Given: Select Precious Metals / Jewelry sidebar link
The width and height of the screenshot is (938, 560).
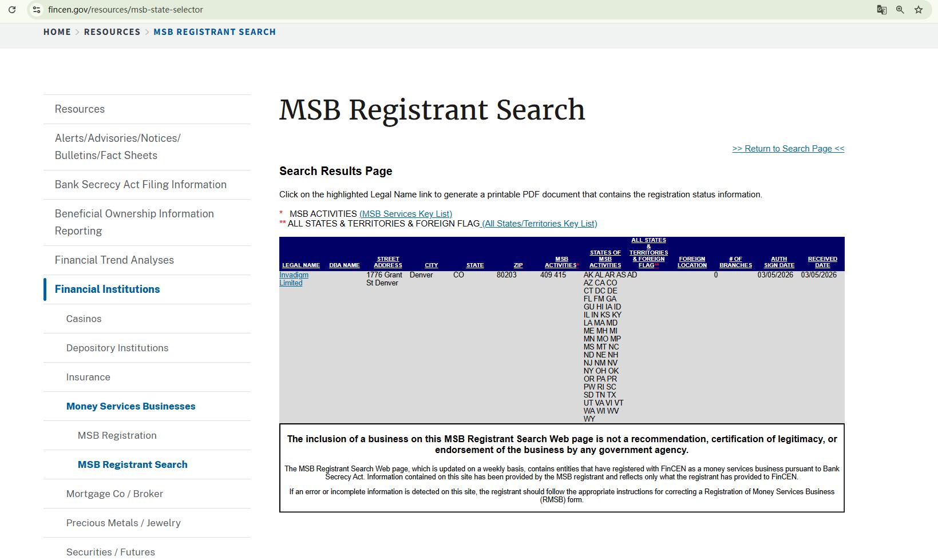Looking at the screenshot, I should tap(124, 523).
